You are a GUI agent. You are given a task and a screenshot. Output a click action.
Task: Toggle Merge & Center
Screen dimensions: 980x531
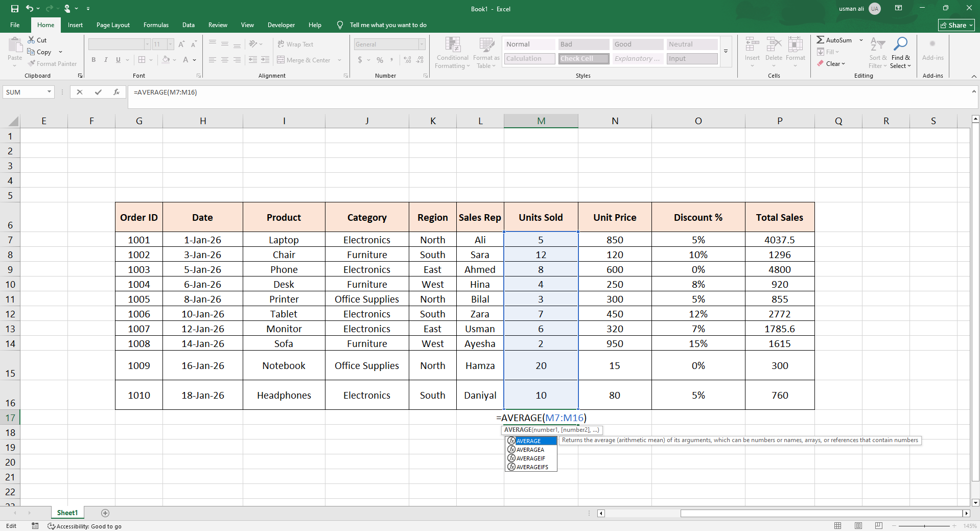pyautogui.click(x=305, y=60)
